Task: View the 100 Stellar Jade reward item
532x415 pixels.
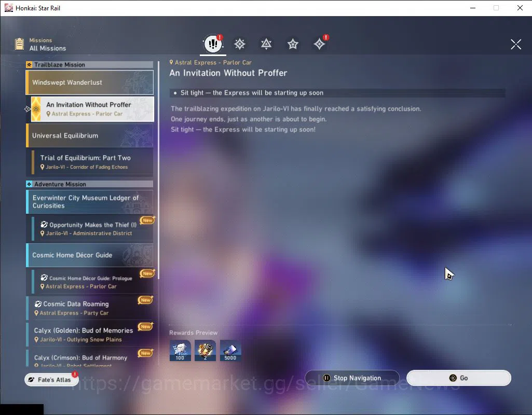Action: coord(180,351)
